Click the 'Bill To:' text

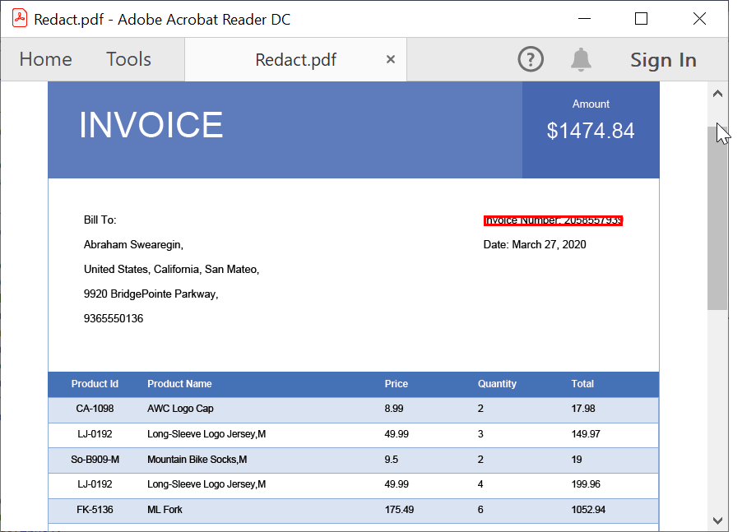tap(100, 220)
